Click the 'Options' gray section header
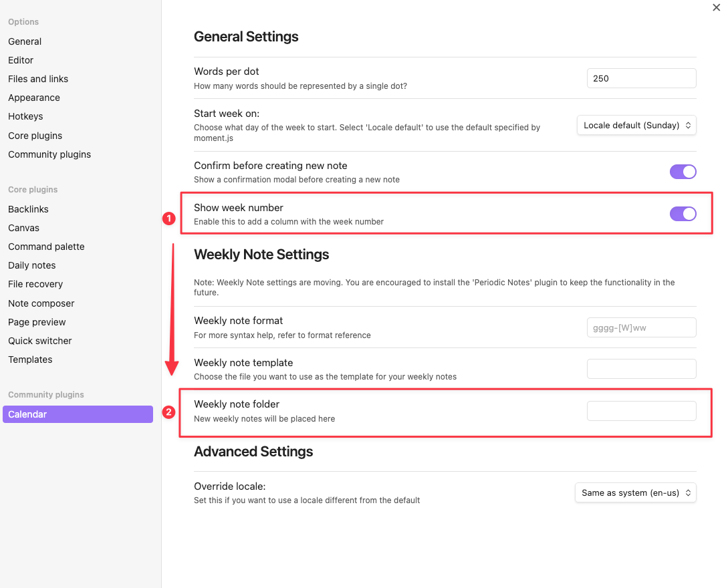This screenshot has width=728, height=588. click(23, 22)
